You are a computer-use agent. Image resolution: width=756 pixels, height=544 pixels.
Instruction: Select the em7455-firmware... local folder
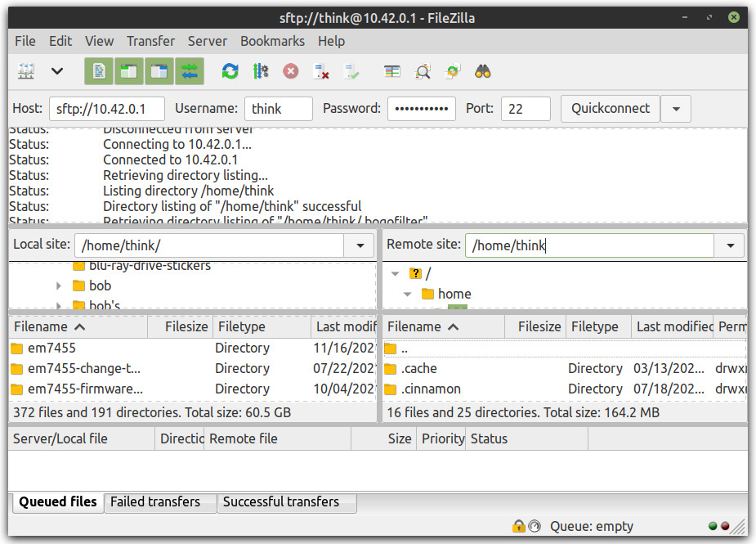click(192, 389)
